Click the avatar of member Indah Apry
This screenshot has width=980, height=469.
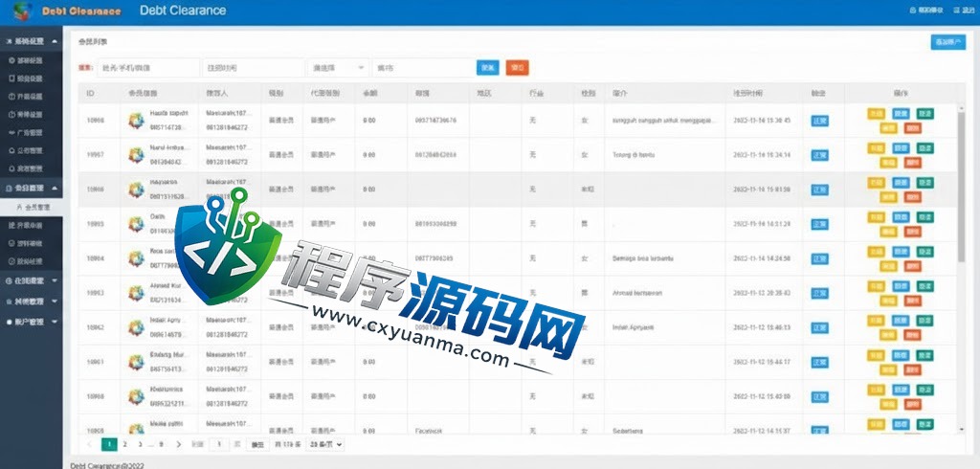(136, 327)
